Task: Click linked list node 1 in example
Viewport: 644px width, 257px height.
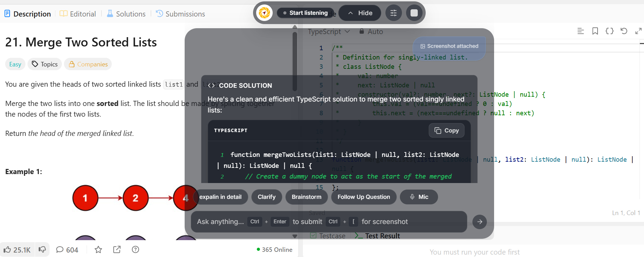Action: (85, 198)
